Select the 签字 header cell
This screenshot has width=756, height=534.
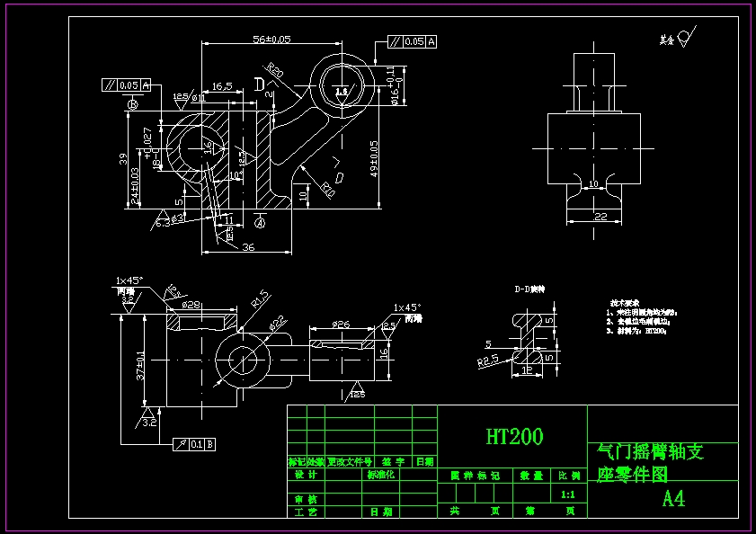pyautogui.click(x=393, y=462)
